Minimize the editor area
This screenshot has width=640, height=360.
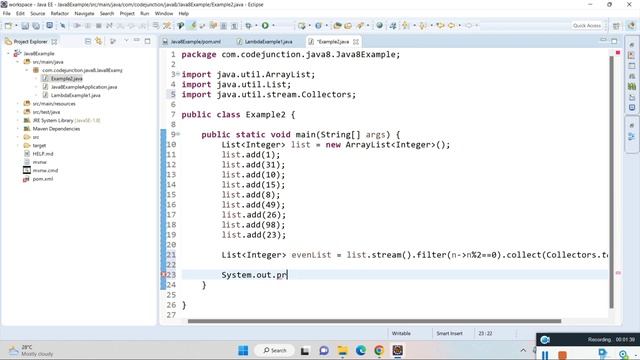[603, 40]
